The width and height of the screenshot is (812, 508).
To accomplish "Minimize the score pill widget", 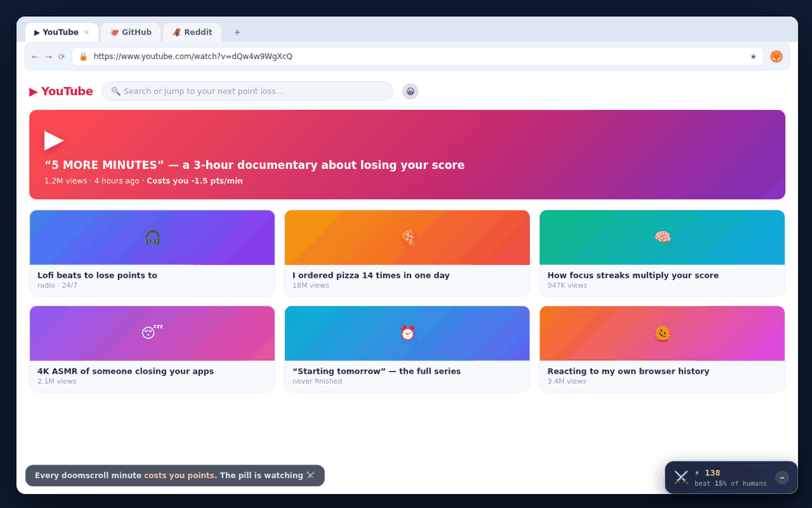I will (x=782, y=478).
